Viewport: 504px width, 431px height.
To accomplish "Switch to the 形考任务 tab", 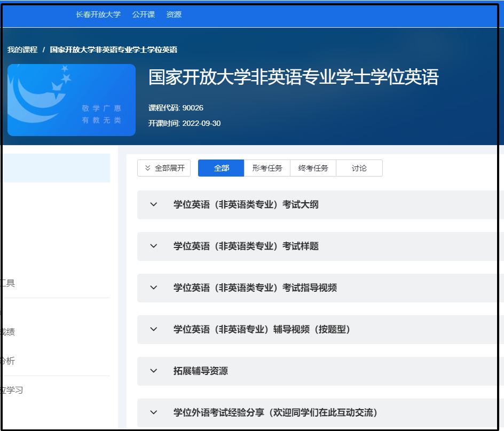I will (x=267, y=168).
